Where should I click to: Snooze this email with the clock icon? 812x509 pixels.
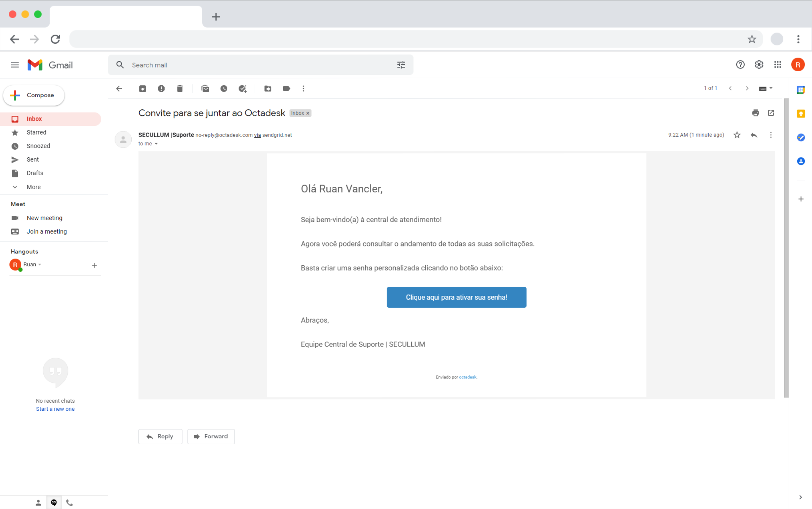[224, 88]
